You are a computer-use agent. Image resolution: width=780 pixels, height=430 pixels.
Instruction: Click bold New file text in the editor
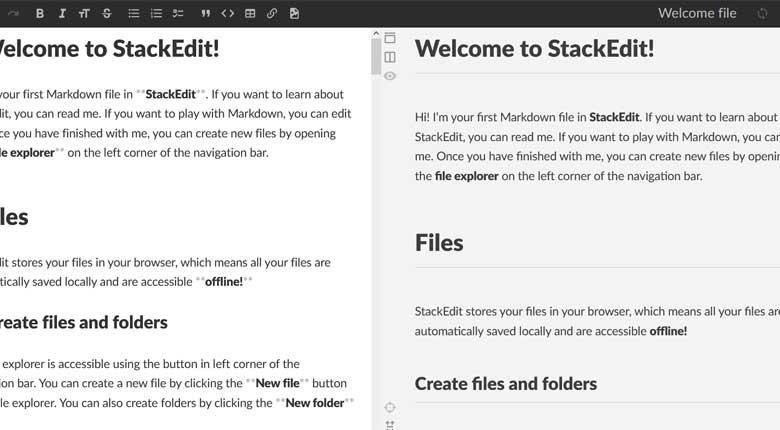coord(278,383)
